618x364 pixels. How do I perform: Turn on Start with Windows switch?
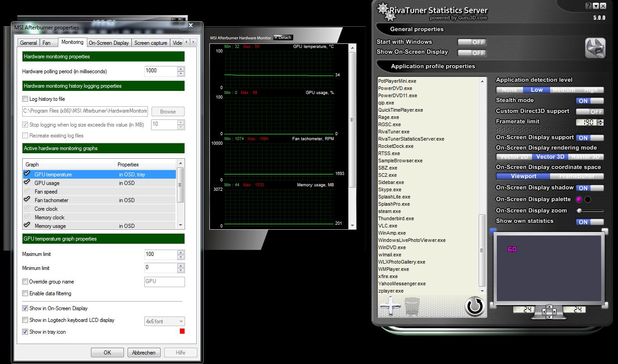471,42
